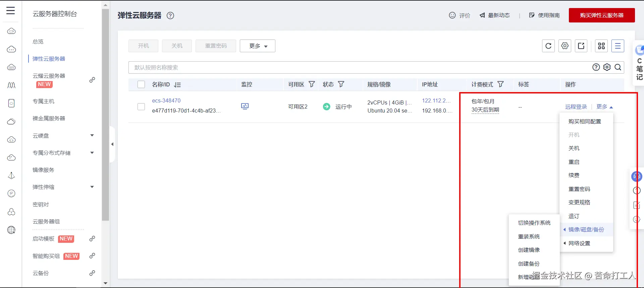This screenshot has height=288, width=644.
Task: Open link icon next to 云耀云服务器
Action: point(92,80)
